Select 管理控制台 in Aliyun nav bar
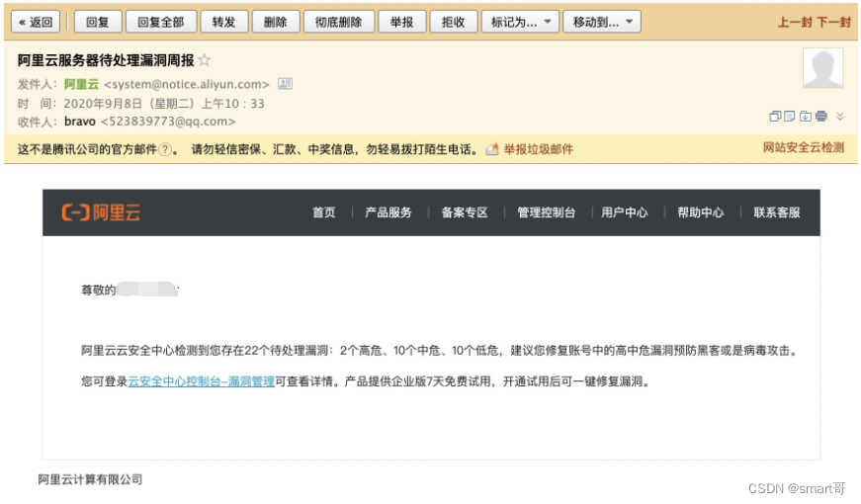 [547, 212]
